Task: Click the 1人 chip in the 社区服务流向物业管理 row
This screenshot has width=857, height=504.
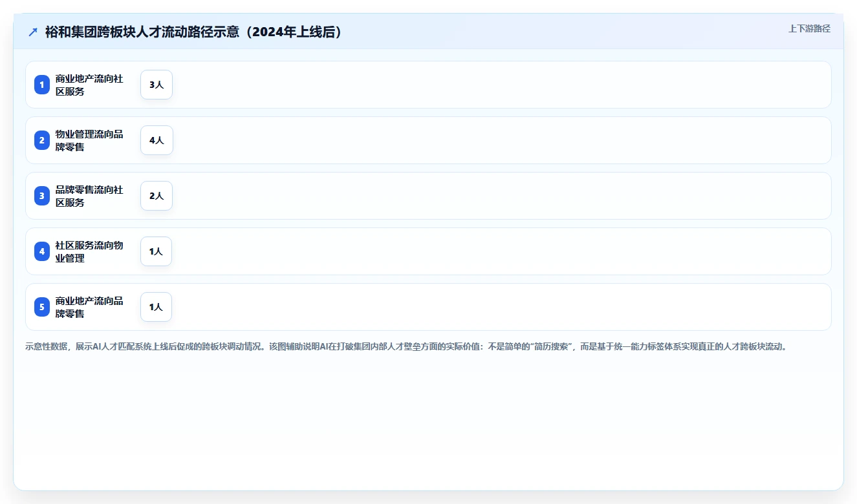Action: [156, 251]
